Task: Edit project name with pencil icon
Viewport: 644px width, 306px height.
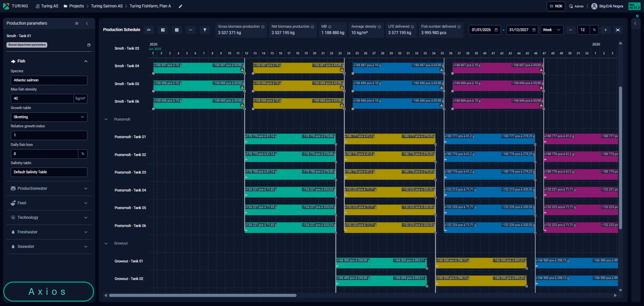Action: (x=181, y=6)
